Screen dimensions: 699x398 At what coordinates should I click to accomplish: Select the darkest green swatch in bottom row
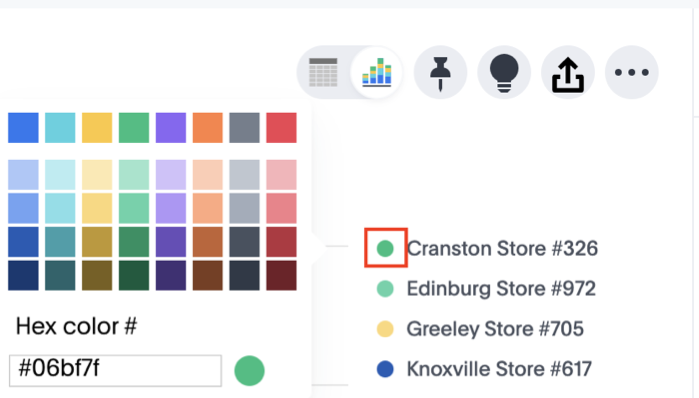(x=134, y=275)
